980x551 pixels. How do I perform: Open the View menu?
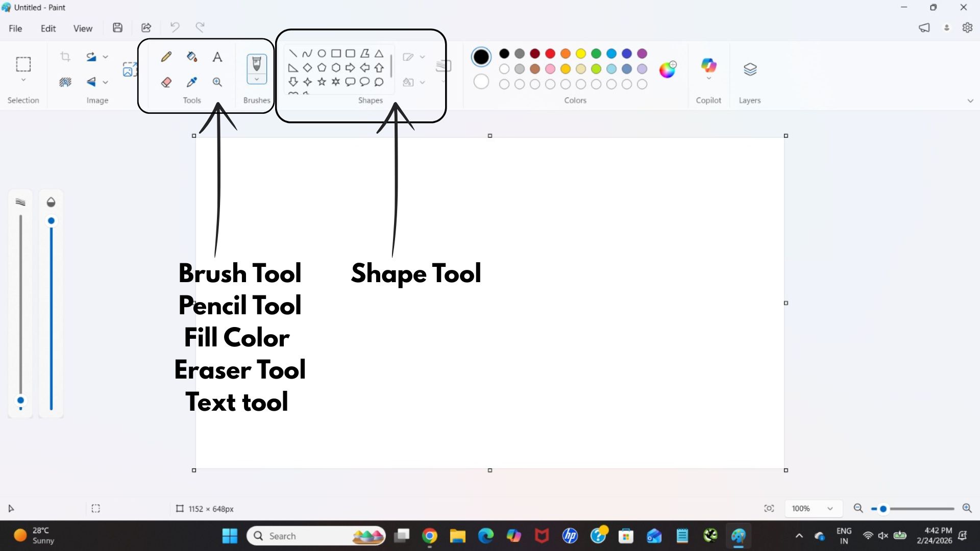(83, 28)
